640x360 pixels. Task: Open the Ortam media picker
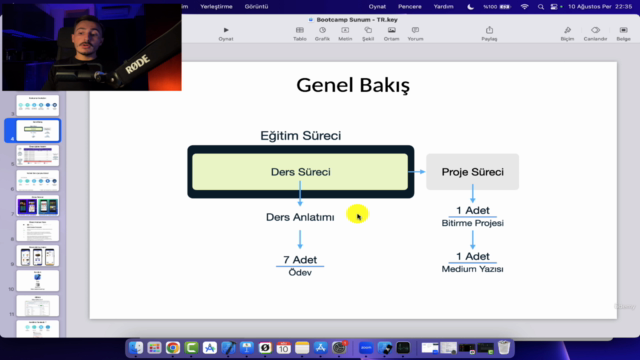click(391, 34)
